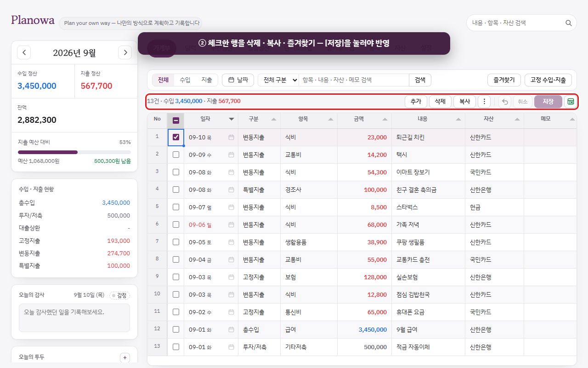
Task: Click the 현금 asset cell
Action: click(x=494, y=207)
